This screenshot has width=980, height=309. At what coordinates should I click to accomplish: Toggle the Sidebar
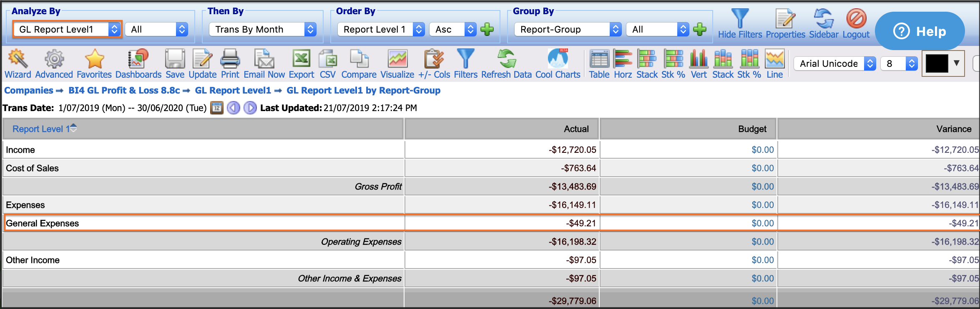click(824, 23)
